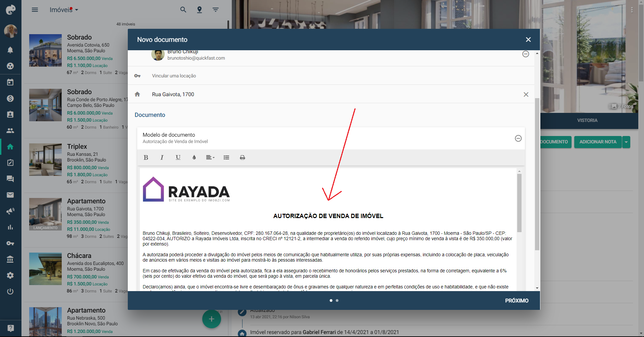The width and height of the screenshot is (644, 337).
Task: Click the user avatar in sidebar
Action: coord(11,31)
